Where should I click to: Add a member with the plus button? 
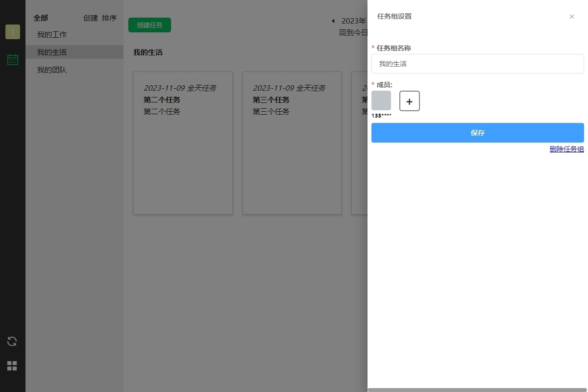click(410, 101)
